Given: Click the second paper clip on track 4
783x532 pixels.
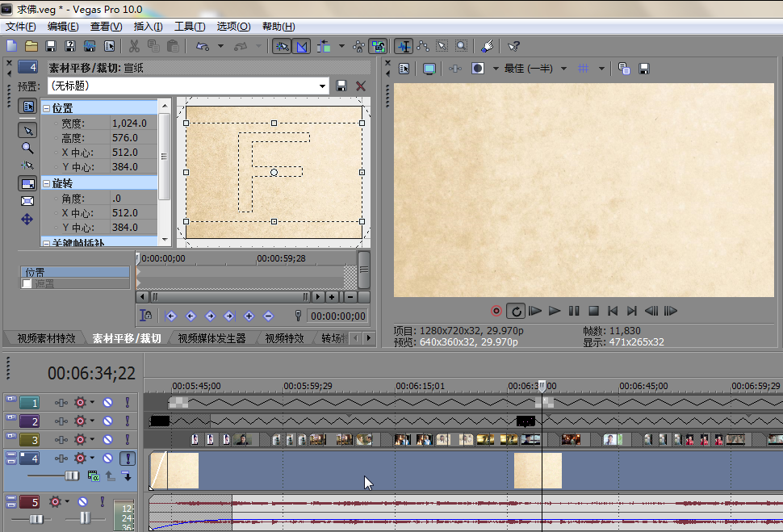Looking at the screenshot, I should pyautogui.click(x=538, y=471).
